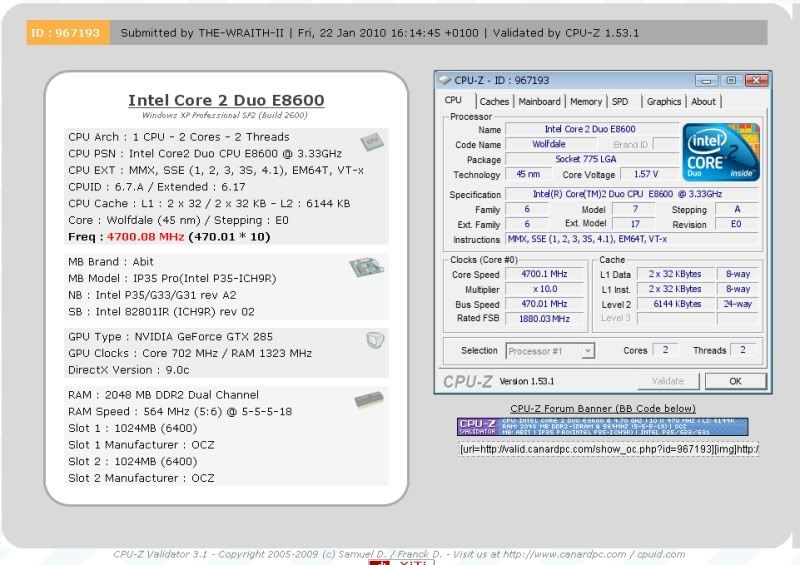800x565 pixels.
Task: Click the motherboard icon beside MB Brand
Action: point(367,267)
